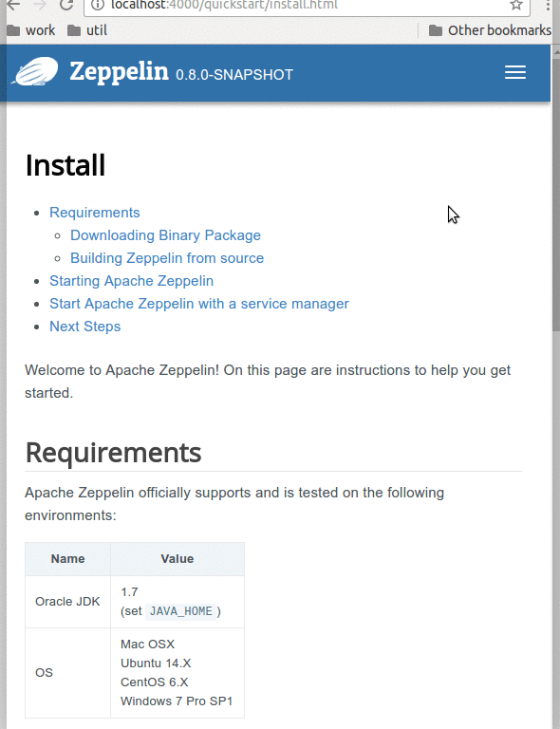Select the 0.8.0-SNAPSHOT version text
The image size is (560, 729).
point(234,74)
